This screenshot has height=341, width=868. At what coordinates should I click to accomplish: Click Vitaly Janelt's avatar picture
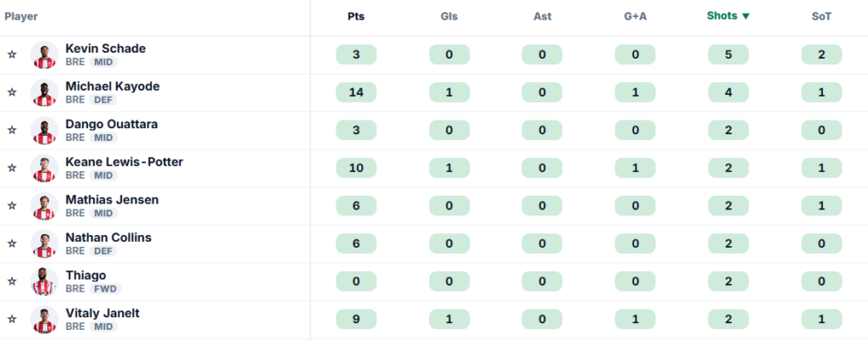click(x=44, y=320)
